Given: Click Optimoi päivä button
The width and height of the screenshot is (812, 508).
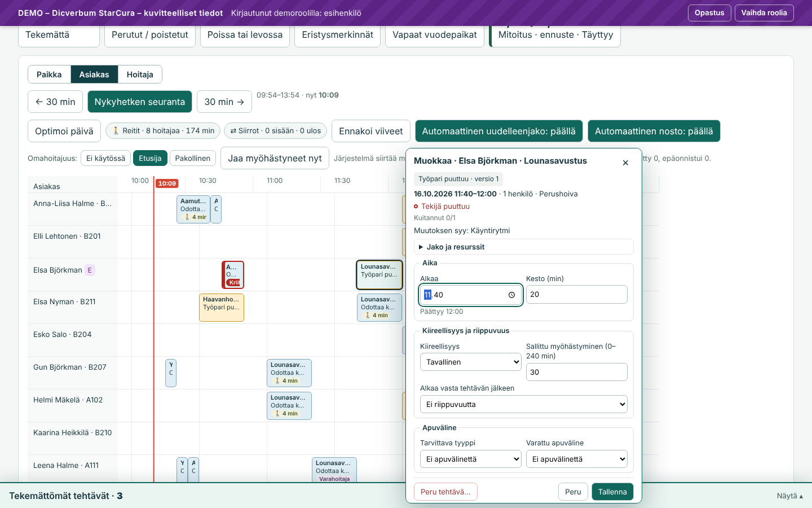Looking at the screenshot, I should [64, 131].
